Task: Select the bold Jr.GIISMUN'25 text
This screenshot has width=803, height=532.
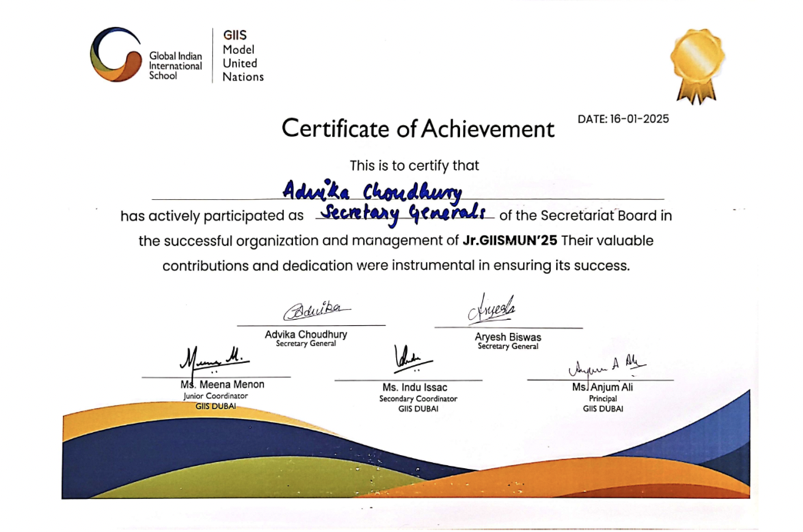Action: [x=510, y=241]
